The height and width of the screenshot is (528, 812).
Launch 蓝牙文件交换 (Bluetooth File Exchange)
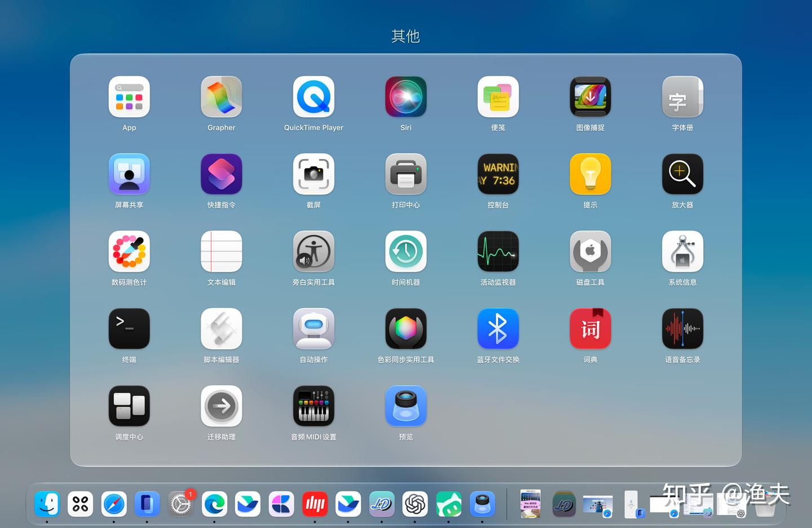pyautogui.click(x=498, y=329)
